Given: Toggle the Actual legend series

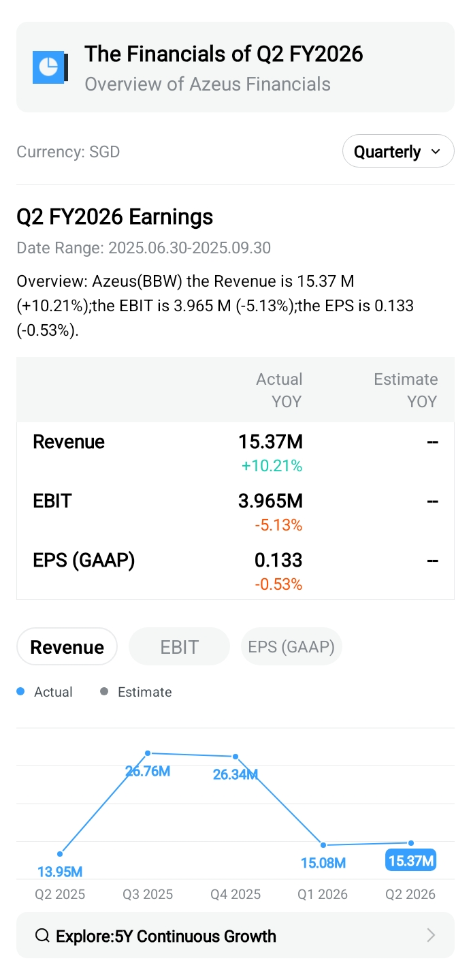Looking at the screenshot, I should point(45,692).
